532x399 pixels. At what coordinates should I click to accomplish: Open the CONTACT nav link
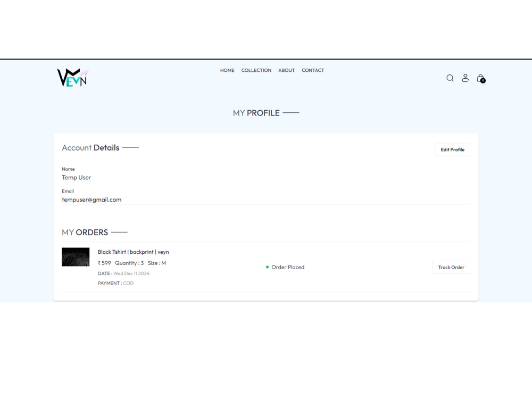(313, 70)
